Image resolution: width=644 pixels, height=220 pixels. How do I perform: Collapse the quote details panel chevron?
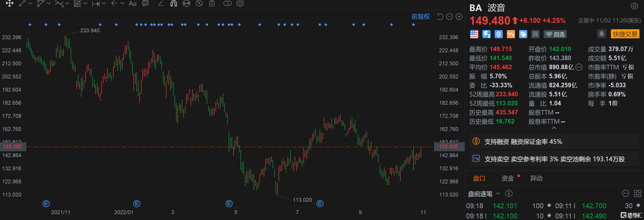coord(554,128)
